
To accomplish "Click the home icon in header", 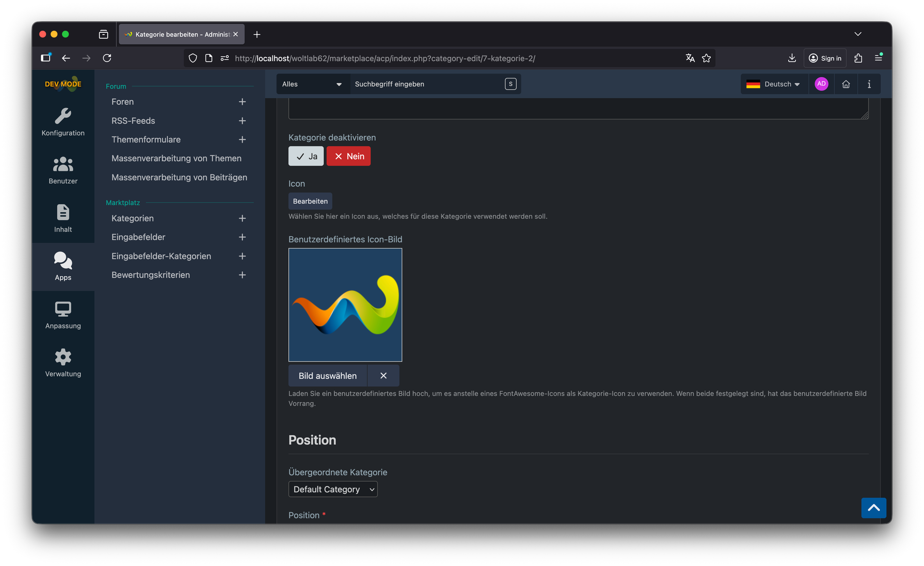I will pos(846,84).
